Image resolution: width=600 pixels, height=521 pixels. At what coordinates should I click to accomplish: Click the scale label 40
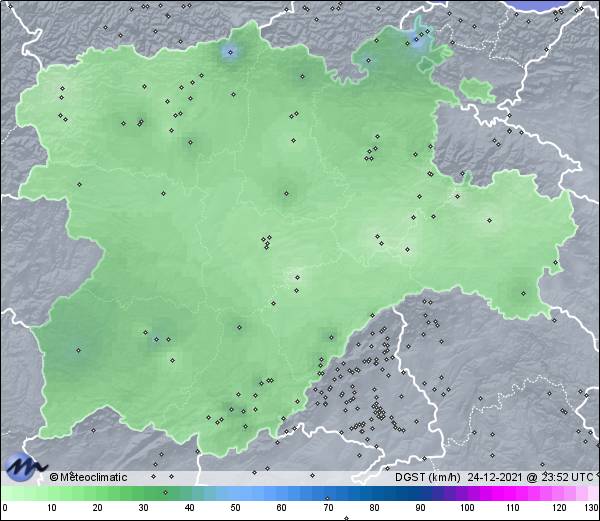point(189,508)
